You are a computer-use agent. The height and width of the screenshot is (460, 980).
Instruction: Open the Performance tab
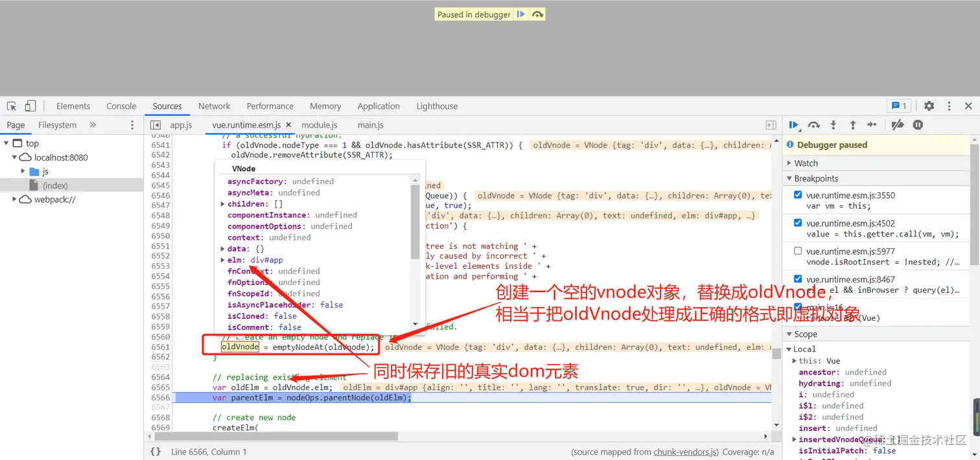coord(270,106)
